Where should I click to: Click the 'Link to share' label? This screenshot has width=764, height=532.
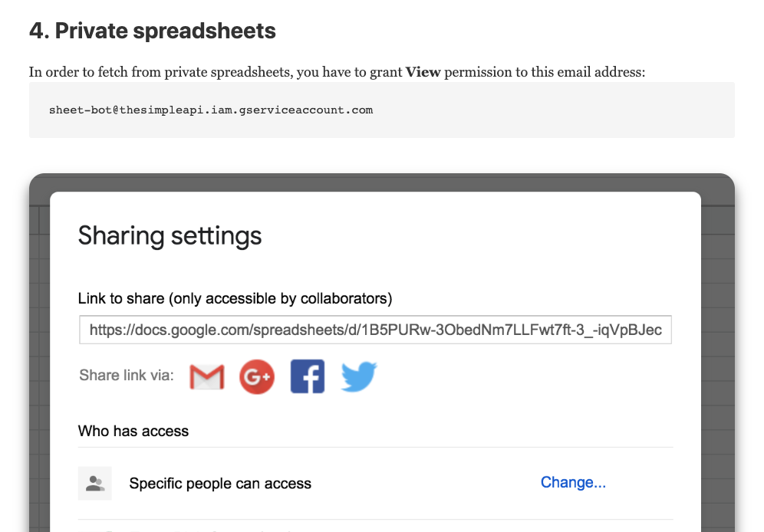point(235,298)
